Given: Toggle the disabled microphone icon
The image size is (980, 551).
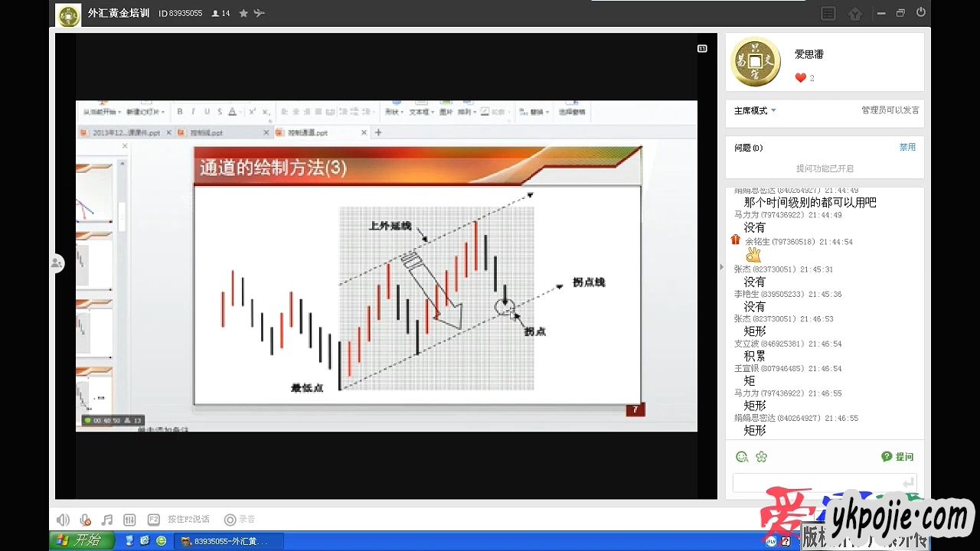Looking at the screenshot, I should pos(85,520).
